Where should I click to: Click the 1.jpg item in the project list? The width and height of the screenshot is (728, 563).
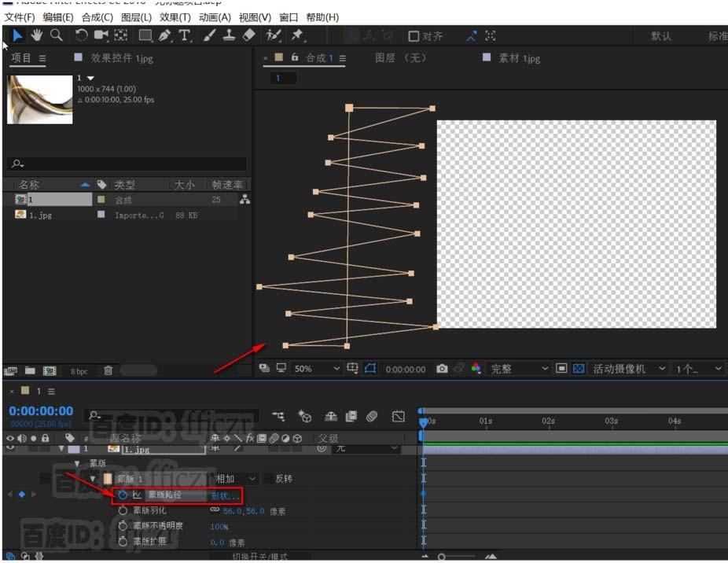coord(41,215)
